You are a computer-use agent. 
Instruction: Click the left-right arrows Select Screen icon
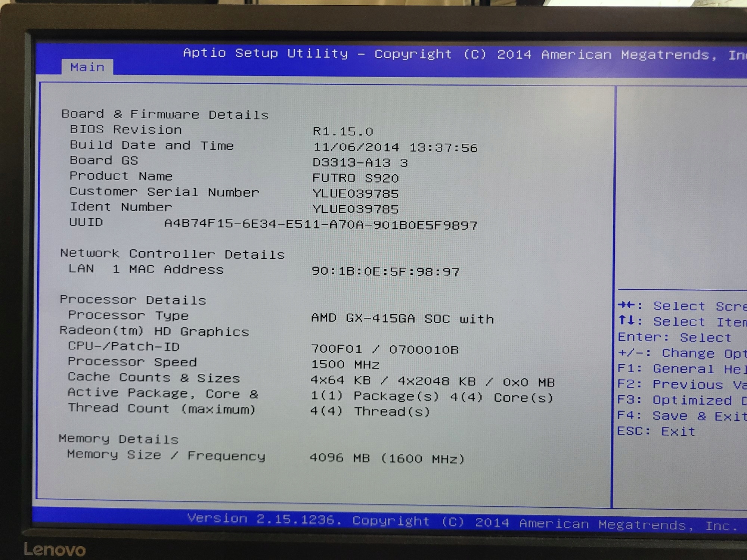626,305
